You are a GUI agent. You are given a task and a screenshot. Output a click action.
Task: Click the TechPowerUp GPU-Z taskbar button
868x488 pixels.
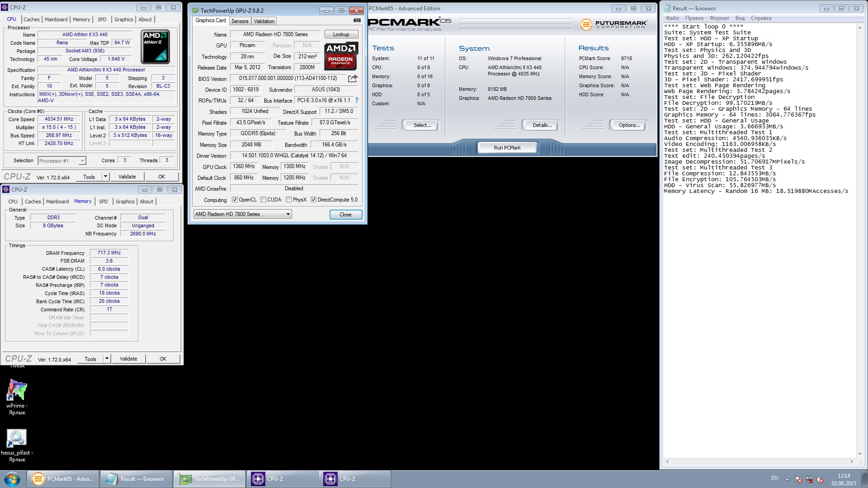point(209,479)
